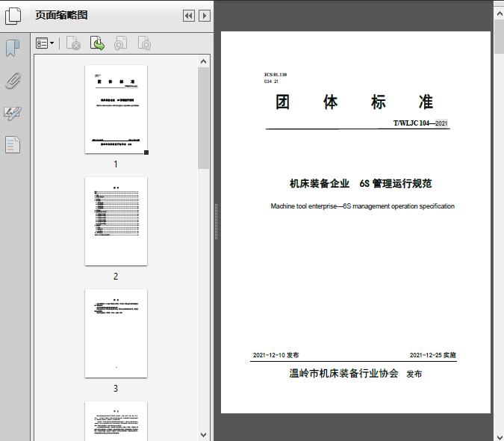Click standard number T/WLJC 104—2021
The image size is (504, 441).
click(420, 123)
